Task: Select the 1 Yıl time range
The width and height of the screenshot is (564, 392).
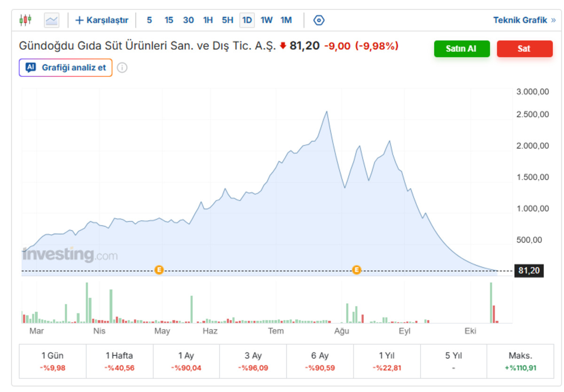Action: (387, 361)
